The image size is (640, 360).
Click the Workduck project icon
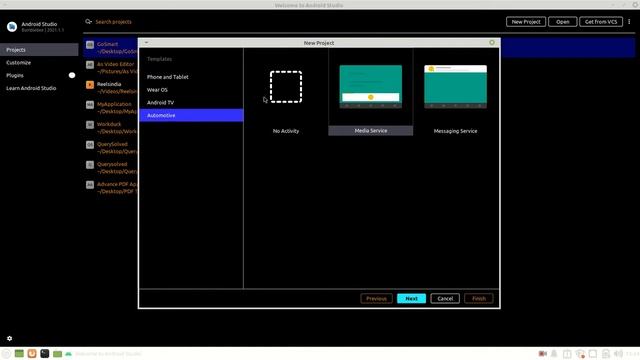pyautogui.click(x=90, y=125)
